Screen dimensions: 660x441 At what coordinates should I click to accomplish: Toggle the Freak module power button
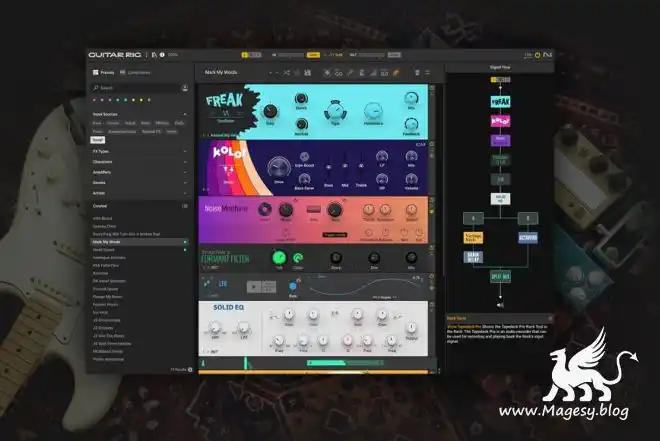coord(431,88)
